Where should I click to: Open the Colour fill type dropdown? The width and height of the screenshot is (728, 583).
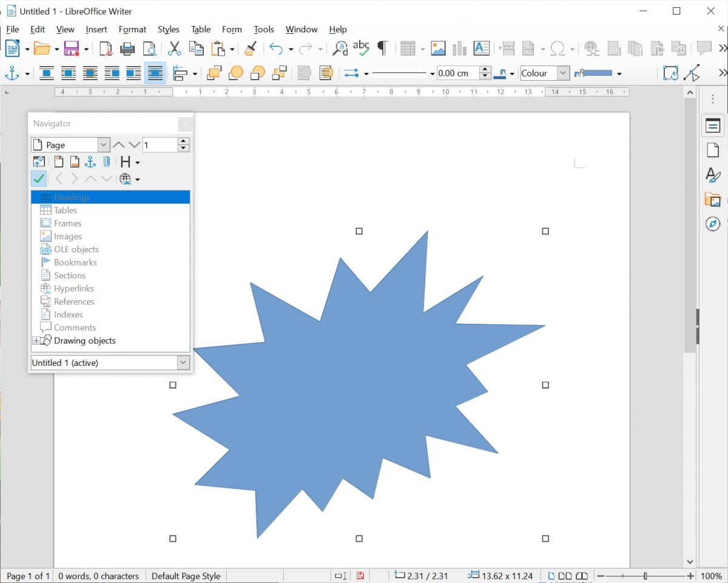(x=564, y=73)
